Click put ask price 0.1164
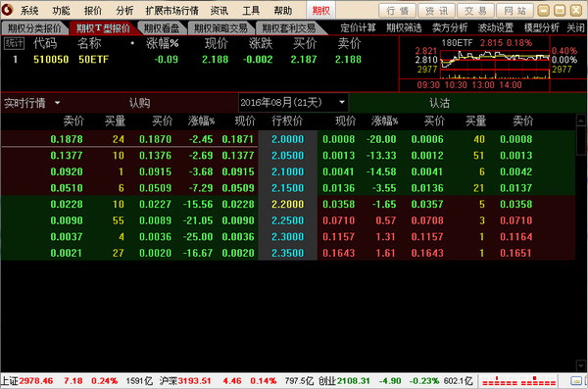Screen dimensions: 588x389 (516, 237)
